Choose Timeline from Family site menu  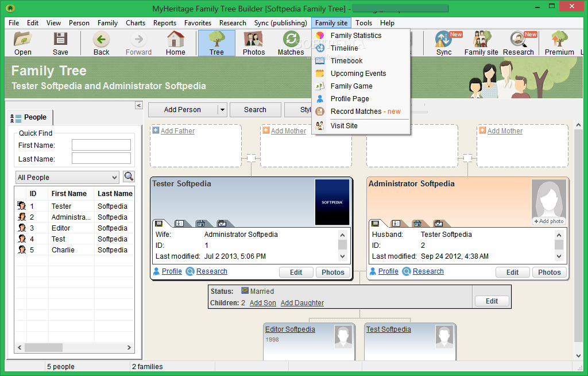[345, 48]
